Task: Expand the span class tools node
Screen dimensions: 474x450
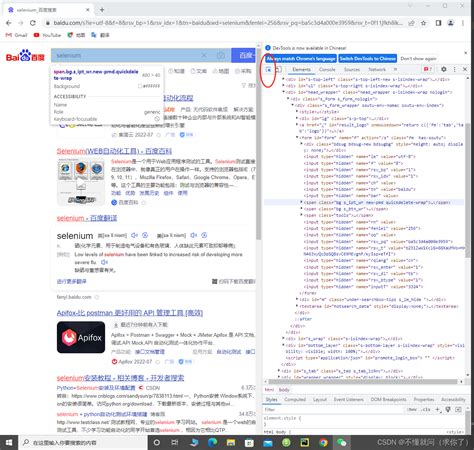Action: 301,215
